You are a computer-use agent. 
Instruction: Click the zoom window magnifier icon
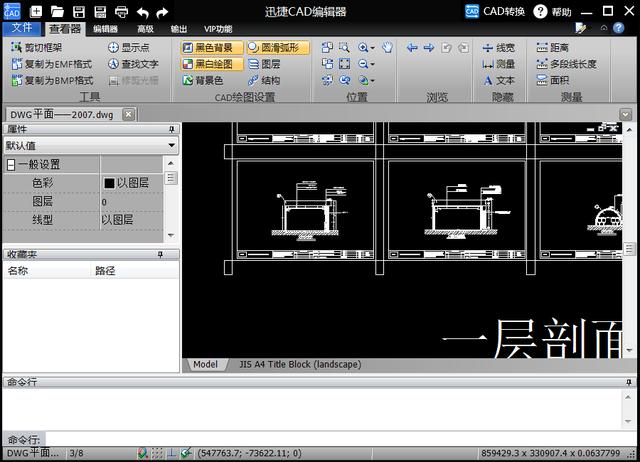click(x=344, y=47)
